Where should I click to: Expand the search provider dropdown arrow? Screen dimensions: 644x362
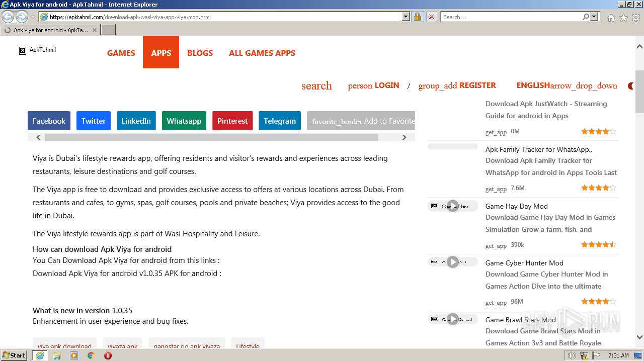[594, 17]
